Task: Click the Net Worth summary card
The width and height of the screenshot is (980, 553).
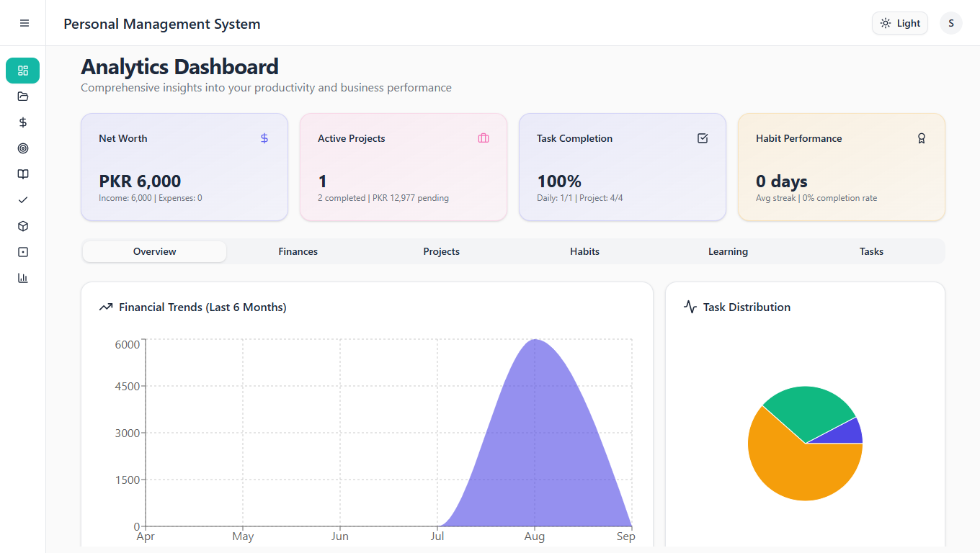Action: click(184, 167)
